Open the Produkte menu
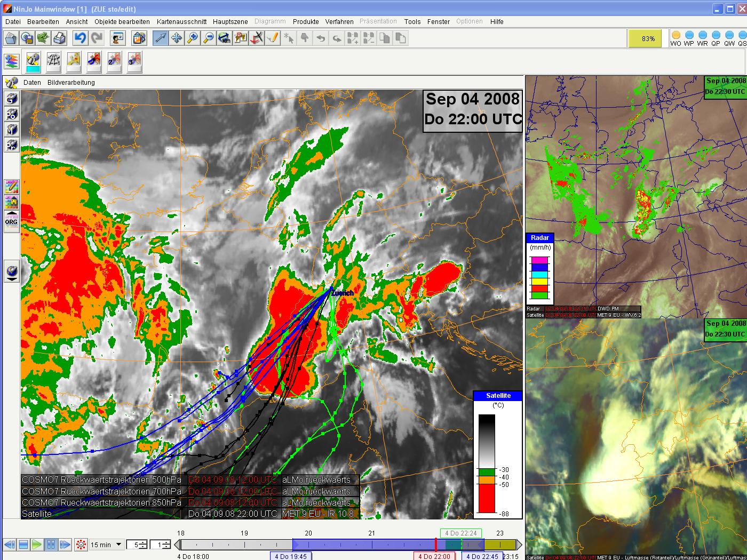Screen dimensions: 747x560 pos(305,21)
